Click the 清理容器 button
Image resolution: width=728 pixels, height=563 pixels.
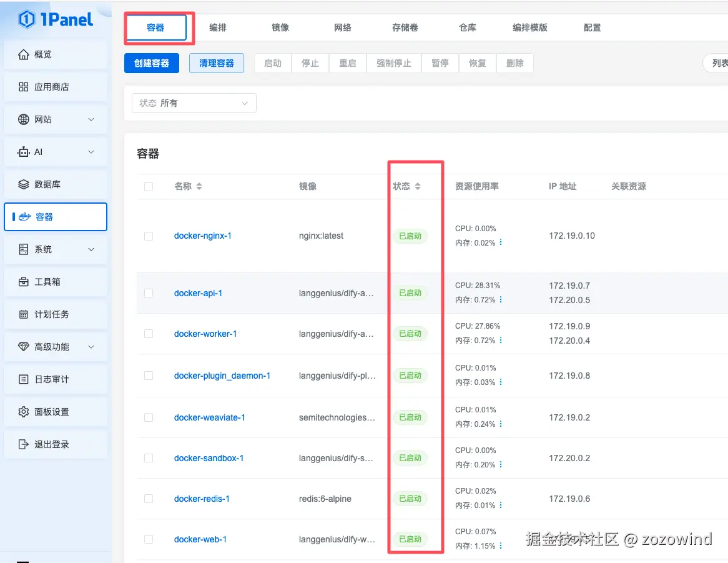tap(217, 63)
